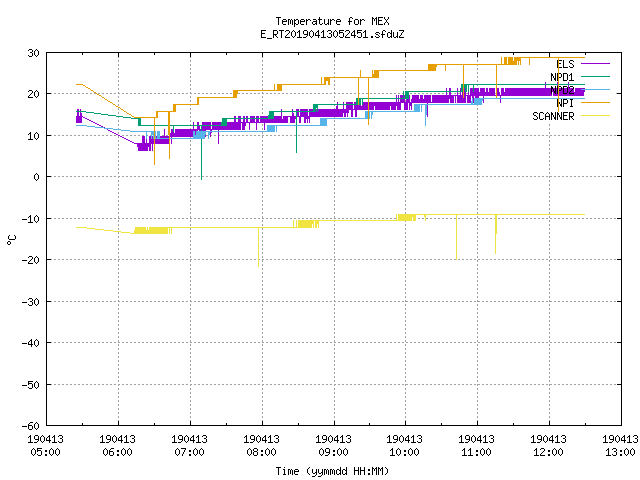Click the x-axis label 190413 05:00

pos(46,446)
